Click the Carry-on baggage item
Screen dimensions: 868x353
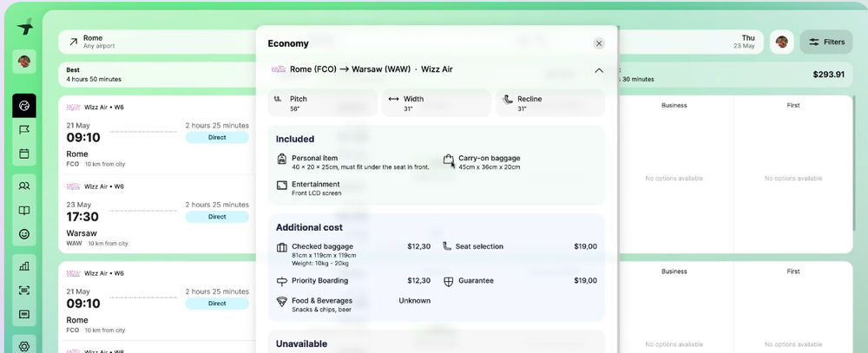point(482,162)
